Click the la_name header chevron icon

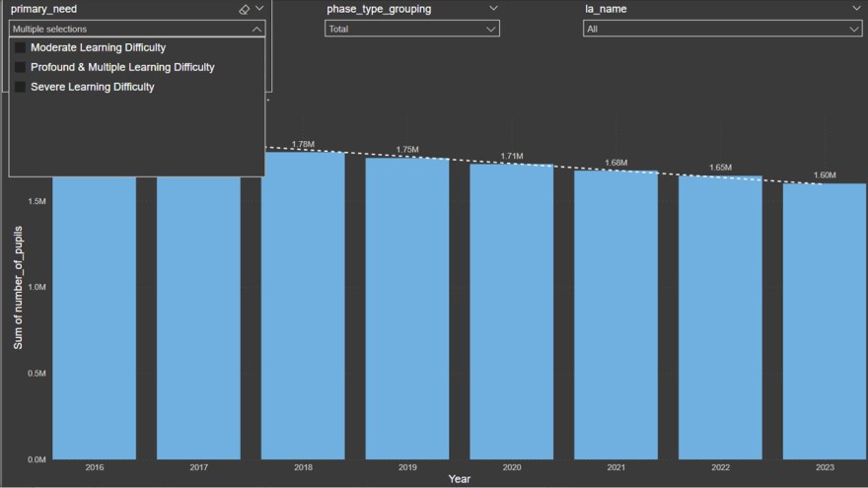pos(857,9)
